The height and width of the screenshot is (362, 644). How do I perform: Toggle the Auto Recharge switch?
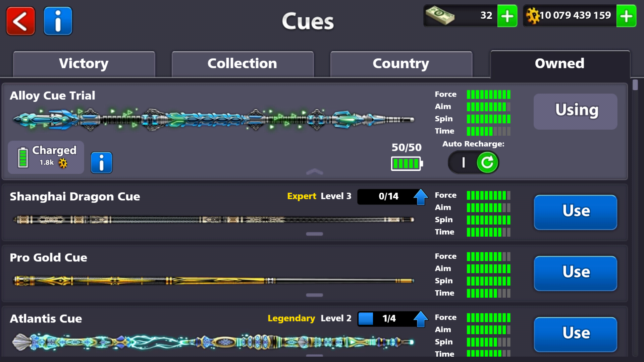click(x=474, y=163)
